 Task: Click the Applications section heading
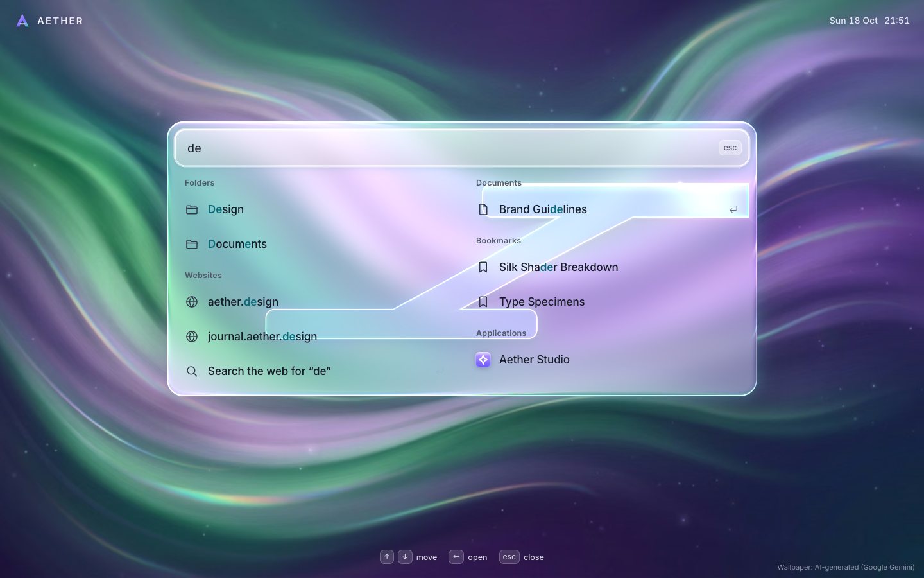click(501, 333)
